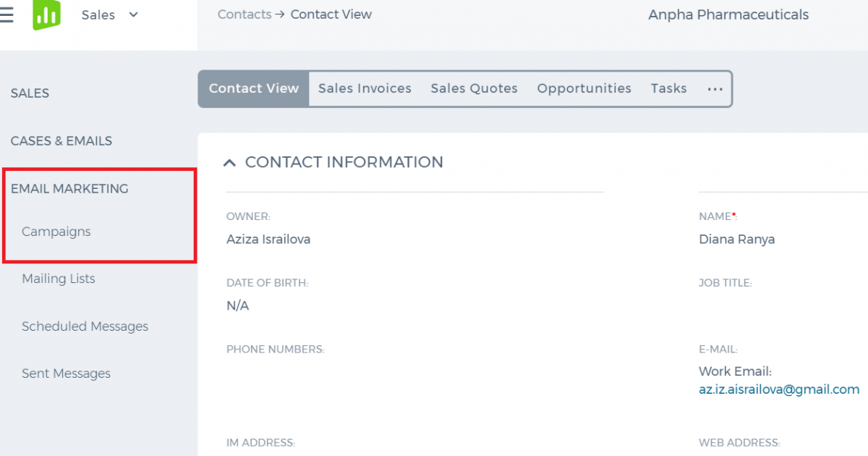Switch to the Sales Invoices tab

(x=365, y=88)
